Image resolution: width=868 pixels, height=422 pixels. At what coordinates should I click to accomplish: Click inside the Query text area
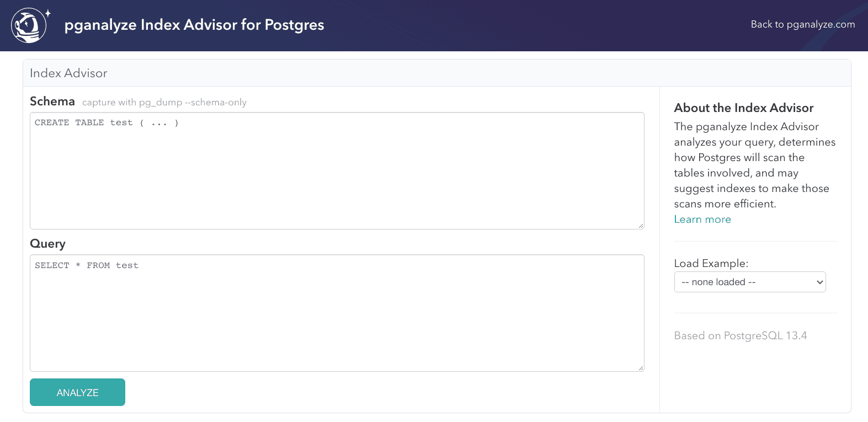pyautogui.click(x=337, y=313)
